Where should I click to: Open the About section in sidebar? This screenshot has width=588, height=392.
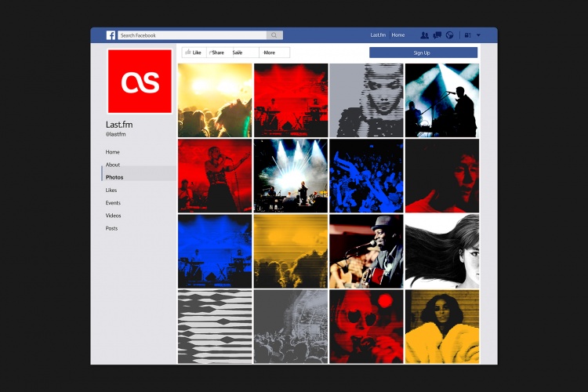113,165
